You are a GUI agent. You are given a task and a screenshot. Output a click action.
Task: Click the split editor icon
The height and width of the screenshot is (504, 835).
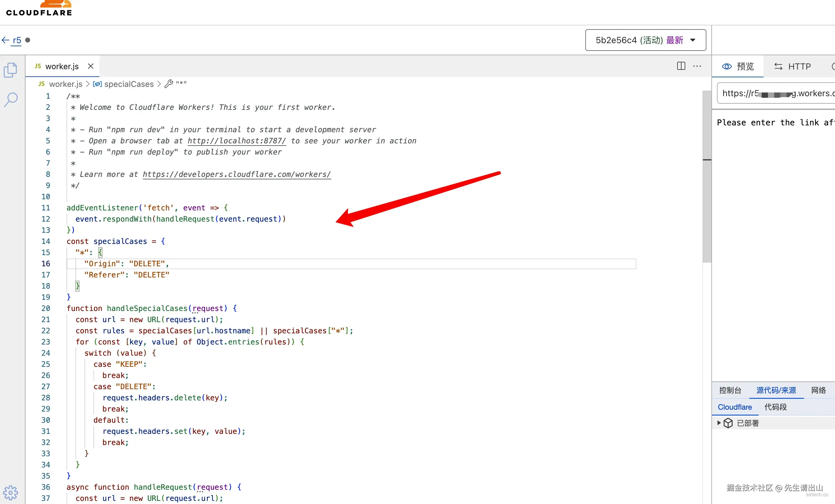(x=681, y=66)
